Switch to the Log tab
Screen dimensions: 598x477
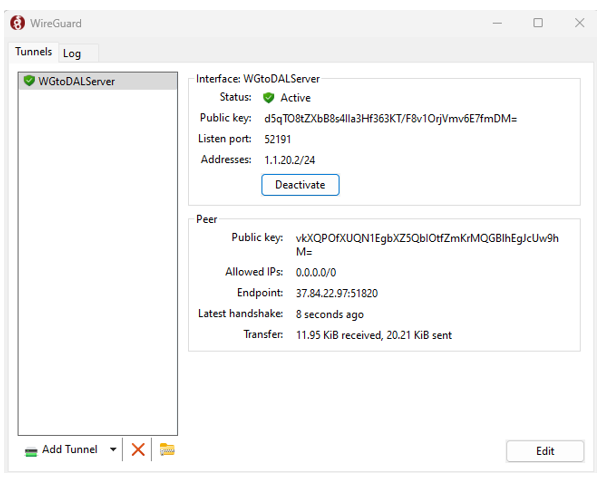(x=72, y=53)
